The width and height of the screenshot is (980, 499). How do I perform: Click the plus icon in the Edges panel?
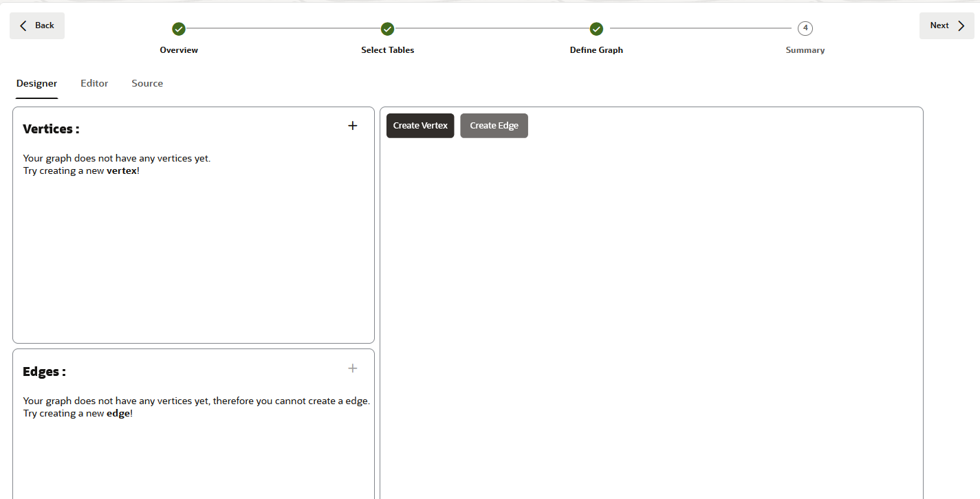click(x=352, y=368)
